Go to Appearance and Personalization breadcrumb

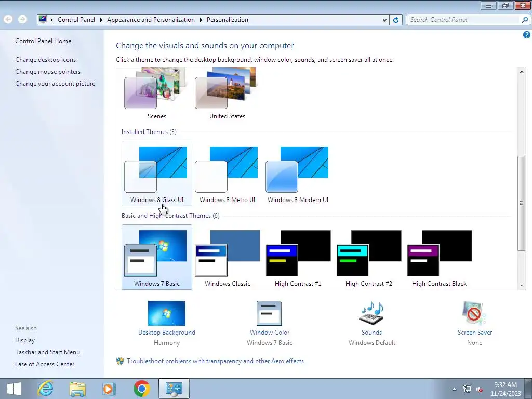click(151, 20)
